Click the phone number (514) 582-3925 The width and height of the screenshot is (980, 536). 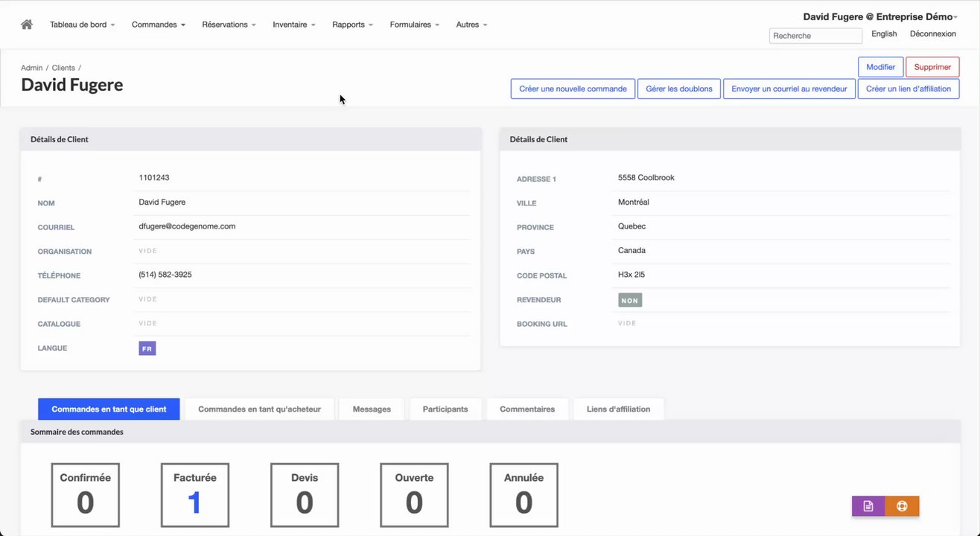click(165, 275)
